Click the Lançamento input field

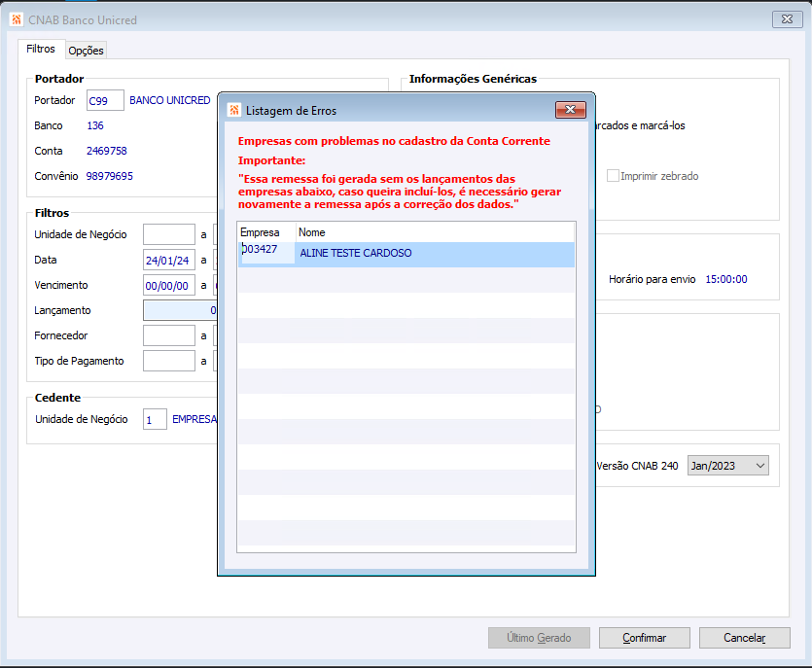coord(180,311)
